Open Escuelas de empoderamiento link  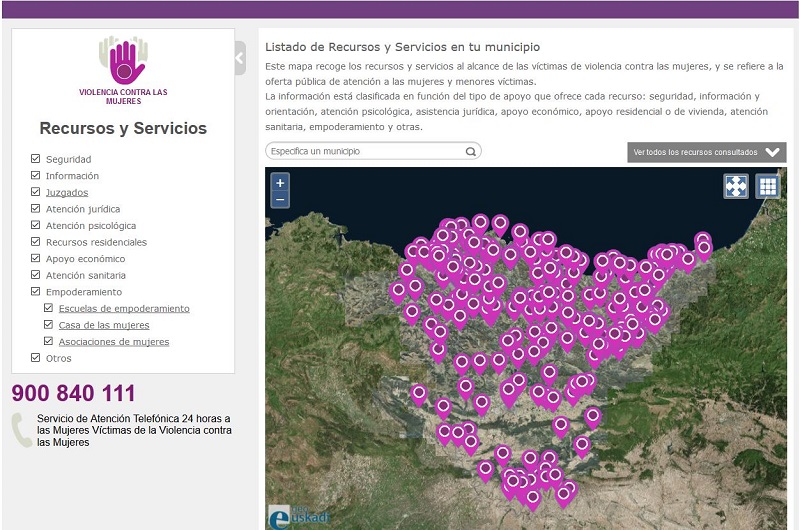tap(124, 308)
